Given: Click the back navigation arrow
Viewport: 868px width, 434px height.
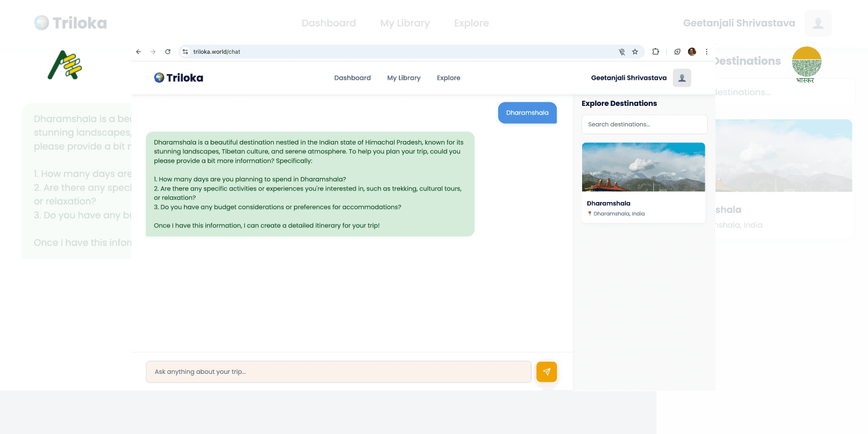Looking at the screenshot, I should 138,52.
